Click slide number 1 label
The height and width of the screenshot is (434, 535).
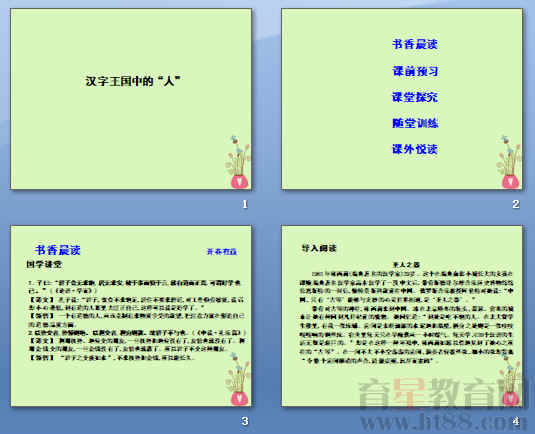click(x=245, y=204)
